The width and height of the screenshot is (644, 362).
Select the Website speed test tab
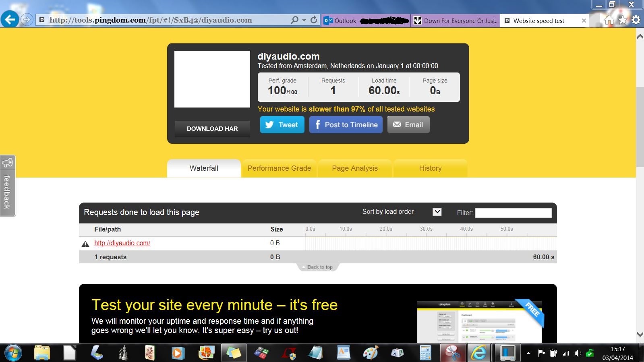tap(539, 21)
